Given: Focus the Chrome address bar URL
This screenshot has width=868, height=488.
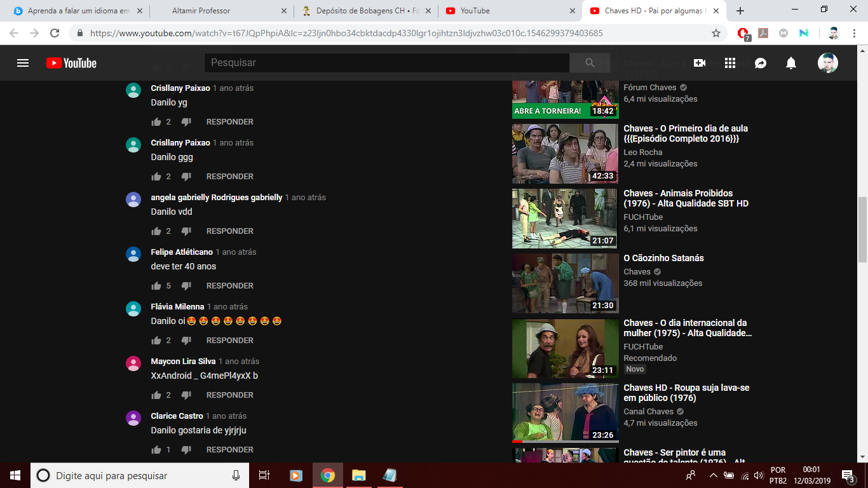Looking at the screenshot, I should [346, 33].
